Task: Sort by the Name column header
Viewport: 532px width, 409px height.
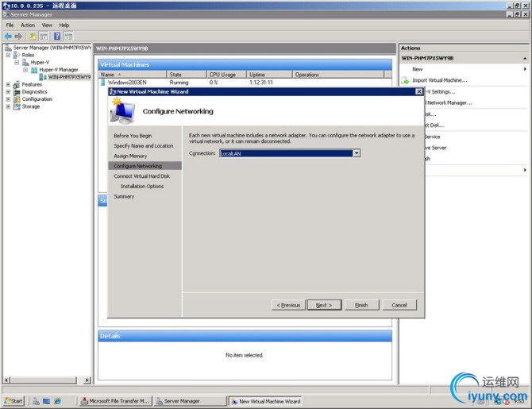Action: pyautogui.click(x=133, y=75)
